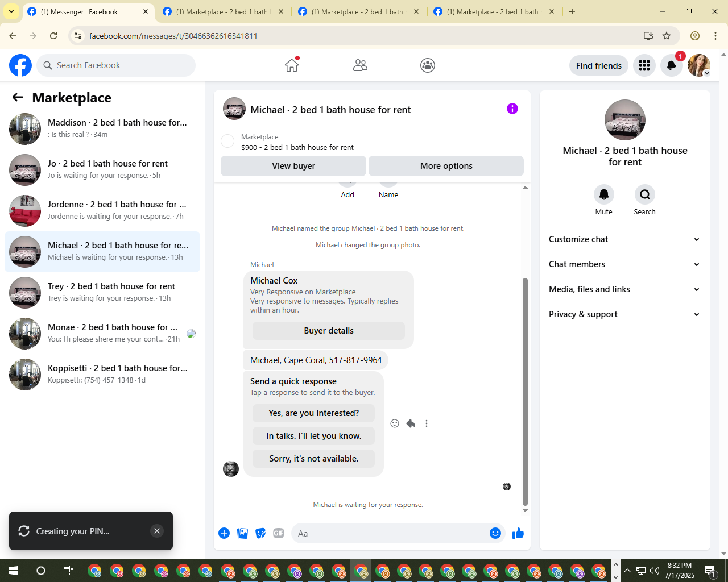Expand Media, files and links section
The image size is (728, 582).
coord(624,289)
